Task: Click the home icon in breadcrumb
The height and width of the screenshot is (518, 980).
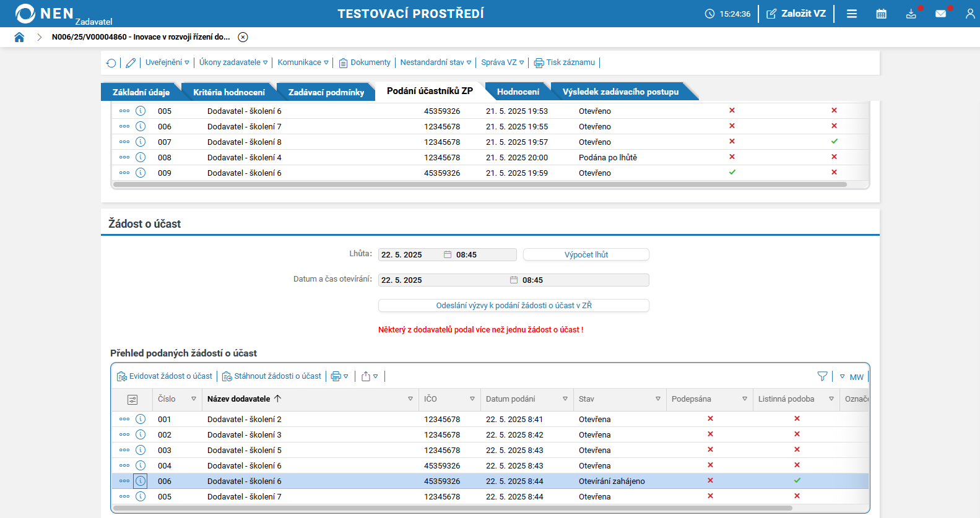Action: pyautogui.click(x=19, y=37)
